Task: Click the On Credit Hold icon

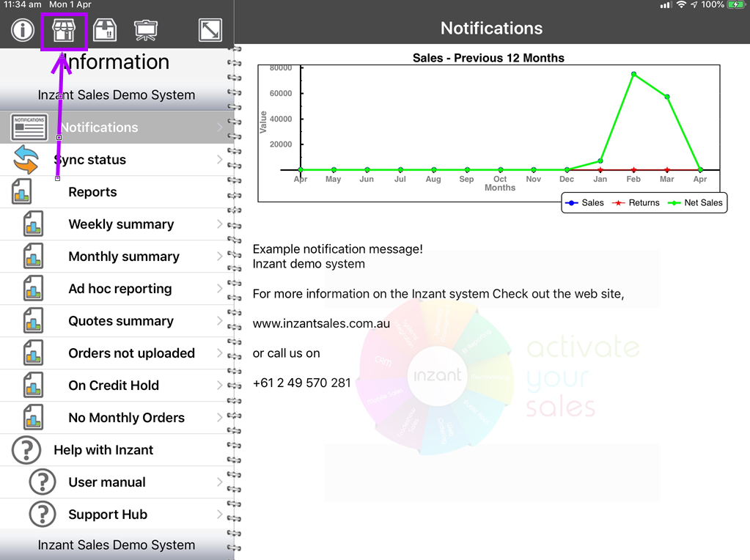Action: pyautogui.click(x=33, y=385)
